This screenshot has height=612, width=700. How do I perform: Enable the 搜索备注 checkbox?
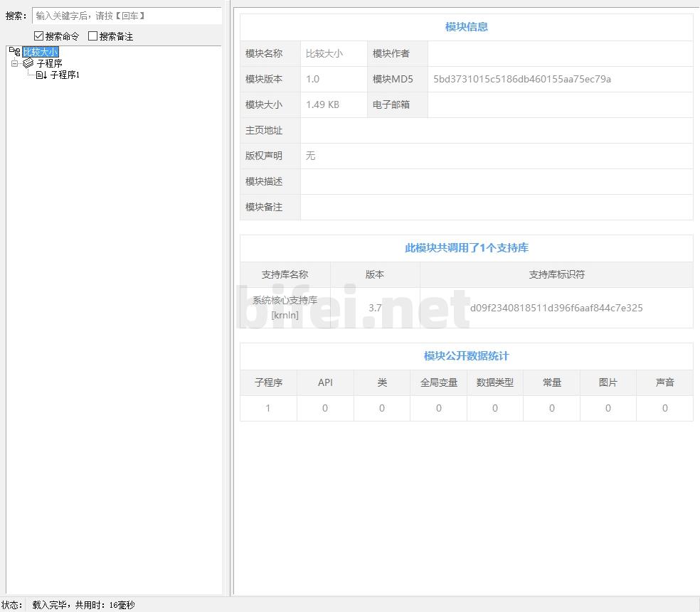tap(92, 36)
